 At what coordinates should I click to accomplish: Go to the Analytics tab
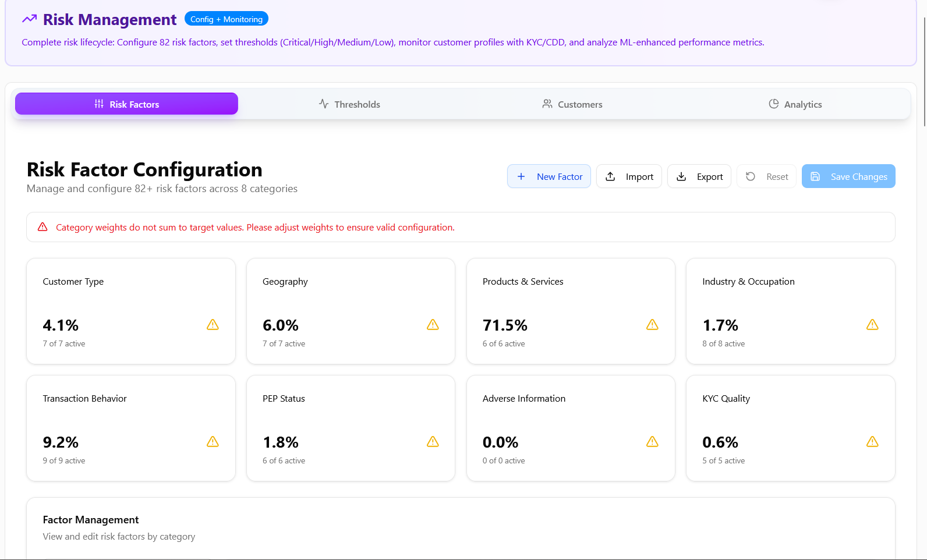pyautogui.click(x=795, y=104)
